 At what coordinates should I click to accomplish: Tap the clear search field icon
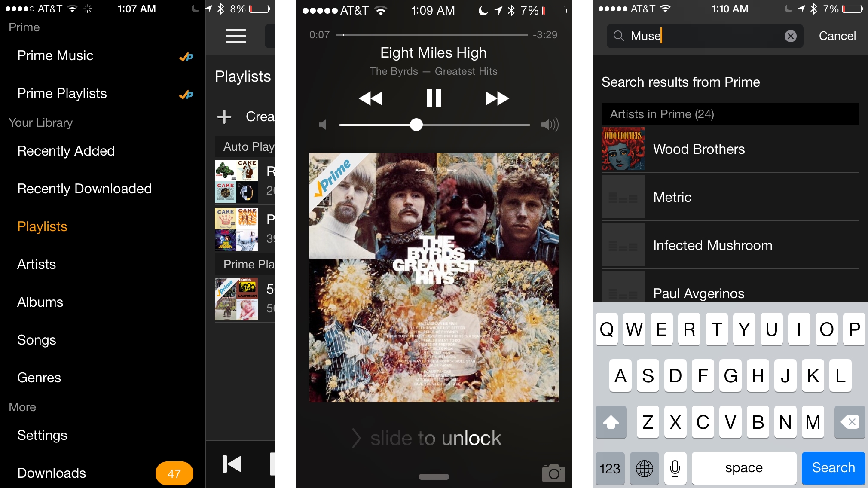[x=791, y=37]
